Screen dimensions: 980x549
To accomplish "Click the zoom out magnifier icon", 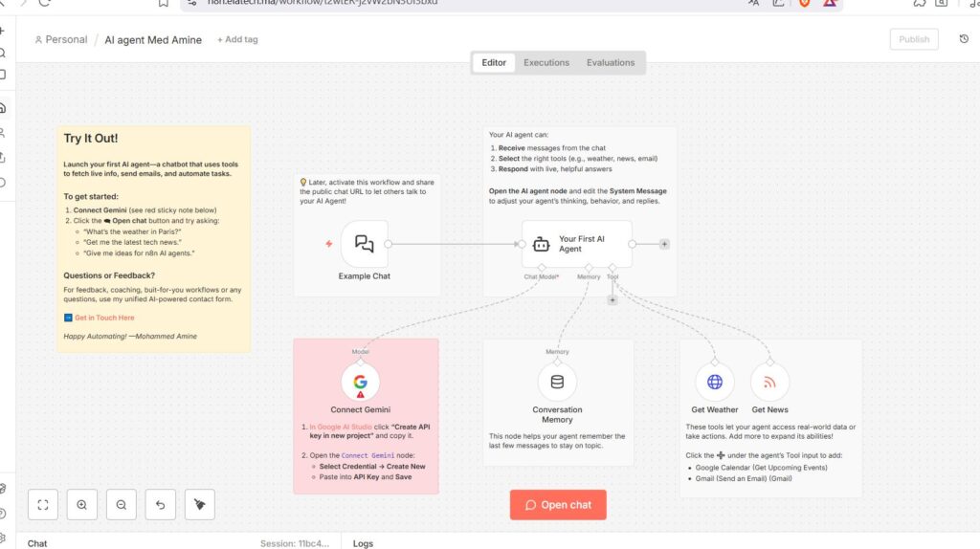I will coord(122,505).
